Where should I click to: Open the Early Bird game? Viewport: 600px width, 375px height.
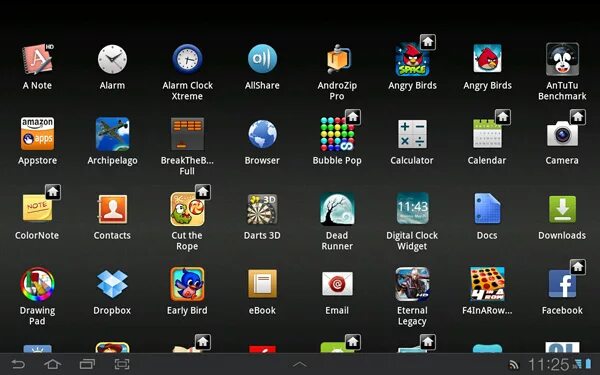187,284
